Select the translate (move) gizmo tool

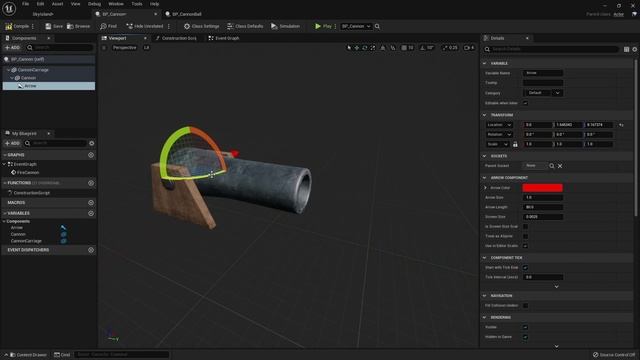tap(357, 48)
